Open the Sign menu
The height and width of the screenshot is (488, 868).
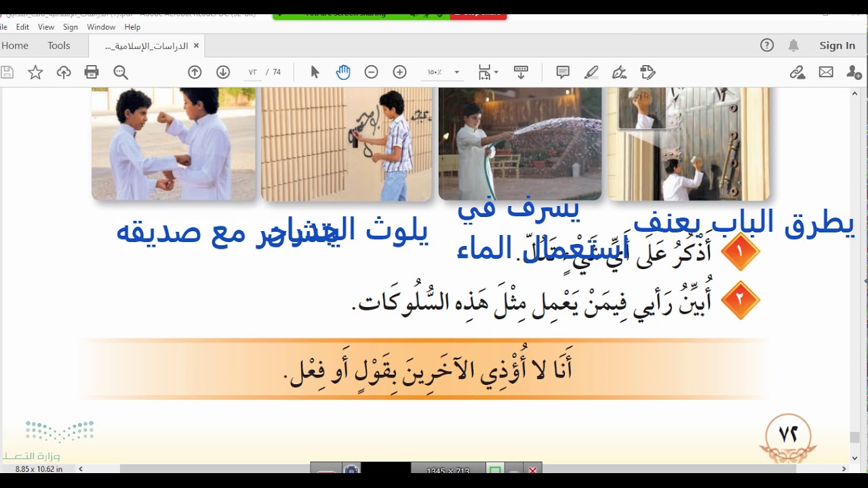coord(71,27)
